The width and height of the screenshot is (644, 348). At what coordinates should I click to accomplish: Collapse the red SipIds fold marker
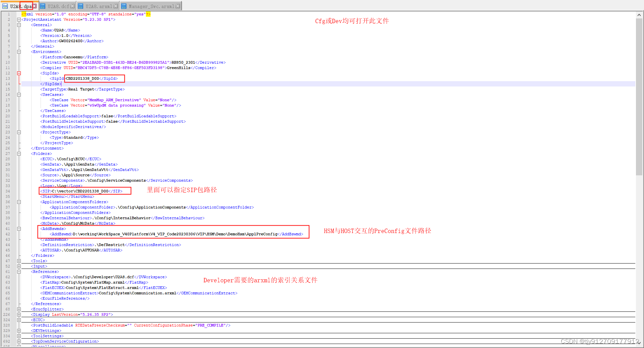[x=19, y=73]
